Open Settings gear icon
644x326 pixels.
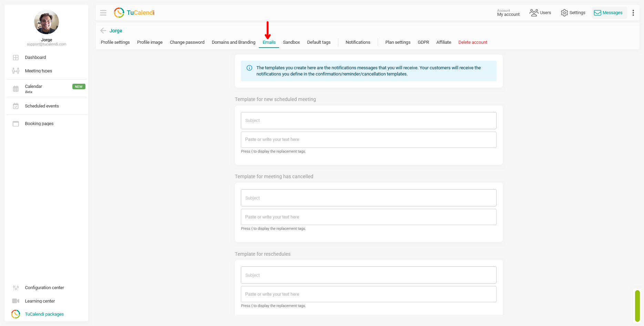564,13
